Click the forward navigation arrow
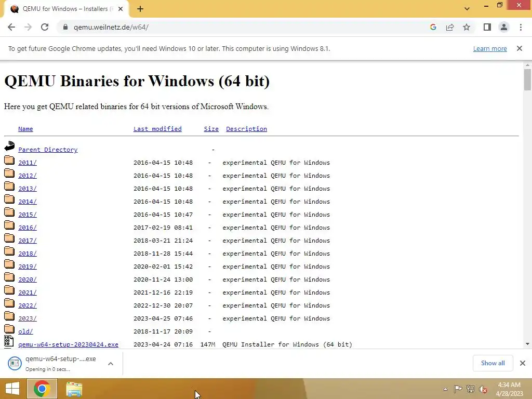532x399 pixels. [x=28, y=27]
